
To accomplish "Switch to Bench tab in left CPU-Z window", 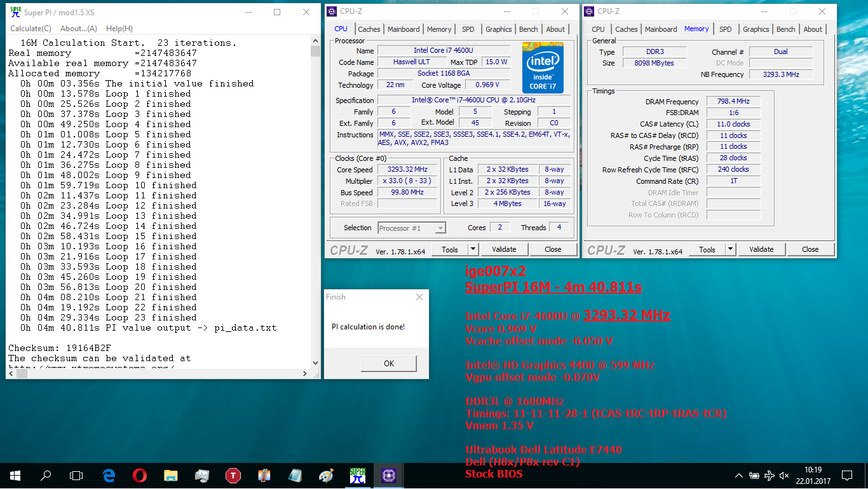I will [529, 29].
